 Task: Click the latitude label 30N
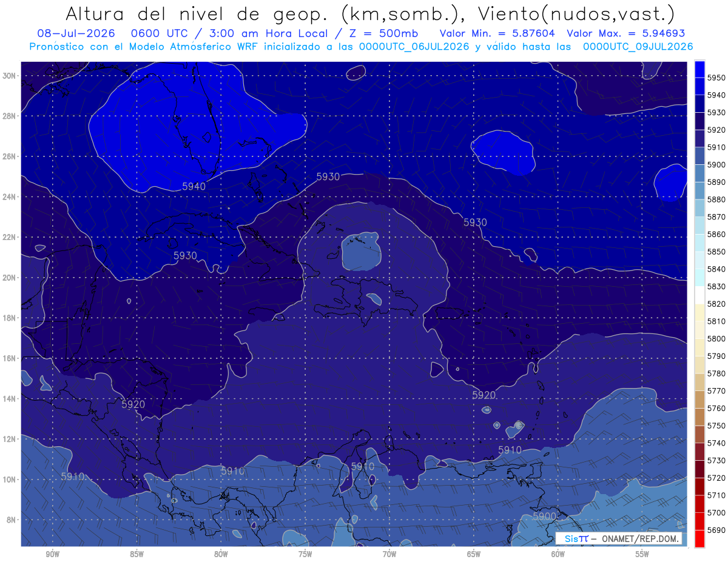9,76
